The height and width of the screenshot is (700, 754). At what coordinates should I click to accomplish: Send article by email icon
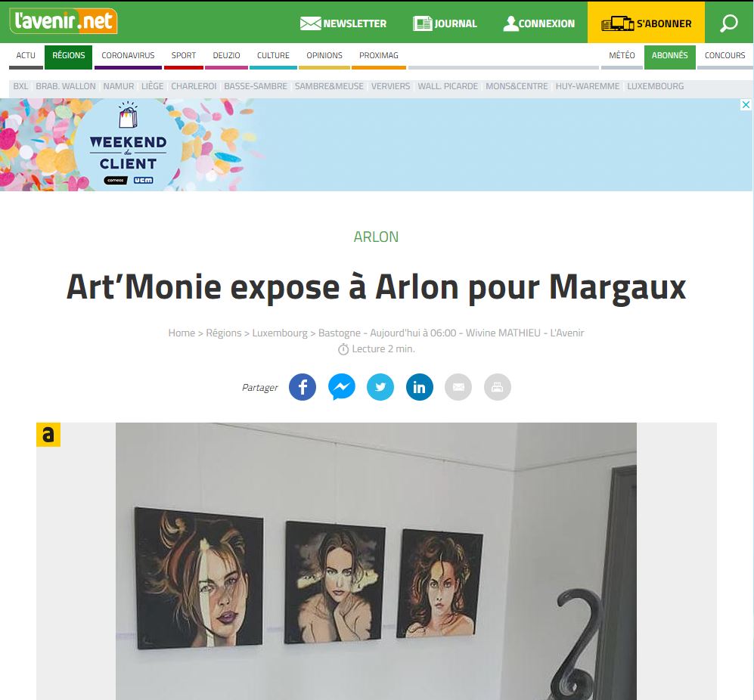pos(458,387)
